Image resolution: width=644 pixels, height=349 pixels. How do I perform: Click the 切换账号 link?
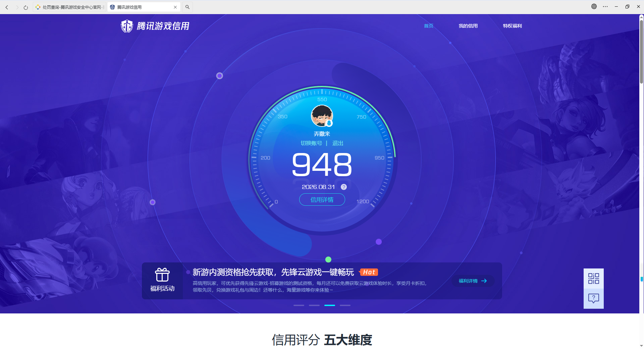click(311, 143)
